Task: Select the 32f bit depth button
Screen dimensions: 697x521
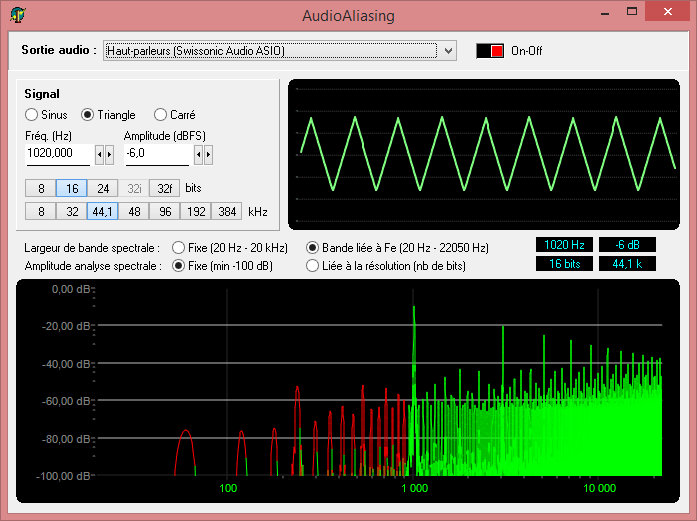Action: pyautogui.click(x=165, y=188)
